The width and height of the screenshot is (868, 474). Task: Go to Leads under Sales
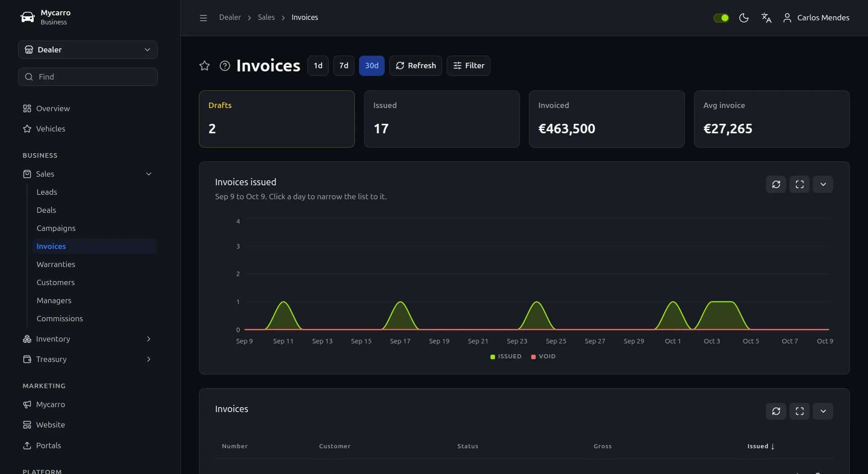coord(47,192)
